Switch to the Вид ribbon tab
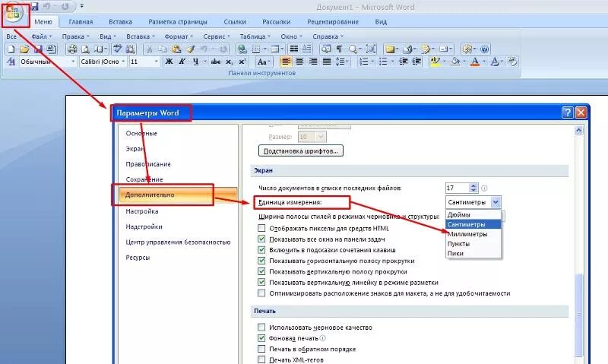This screenshot has width=608, height=364. (381, 22)
